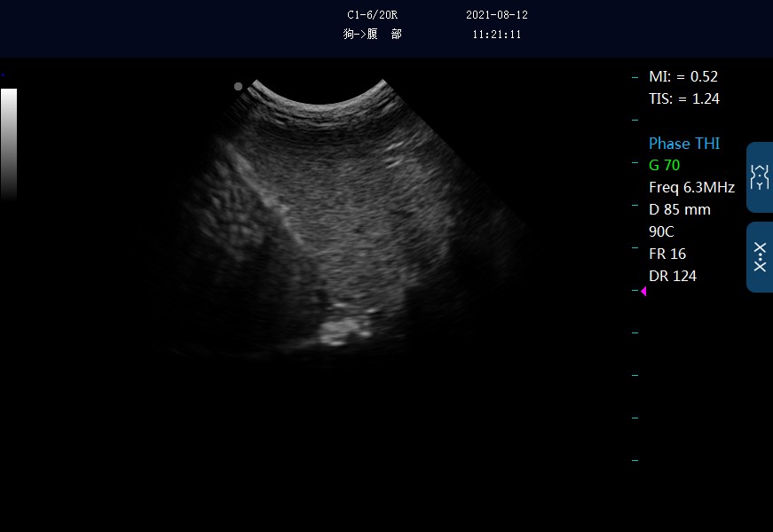Select the FR 16 frame rate value

(667, 254)
